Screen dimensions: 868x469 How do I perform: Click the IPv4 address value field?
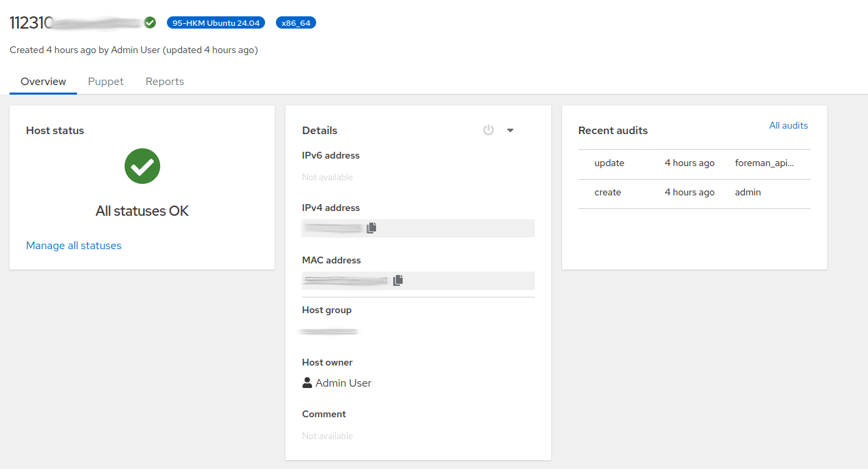pyautogui.click(x=332, y=229)
